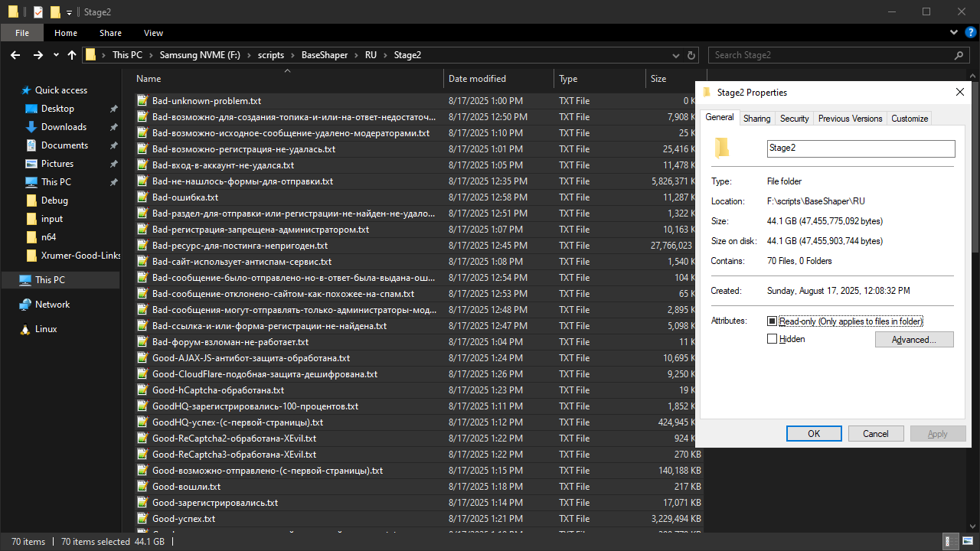Click the Up directory arrow
980x551 pixels.
pyautogui.click(x=72, y=55)
